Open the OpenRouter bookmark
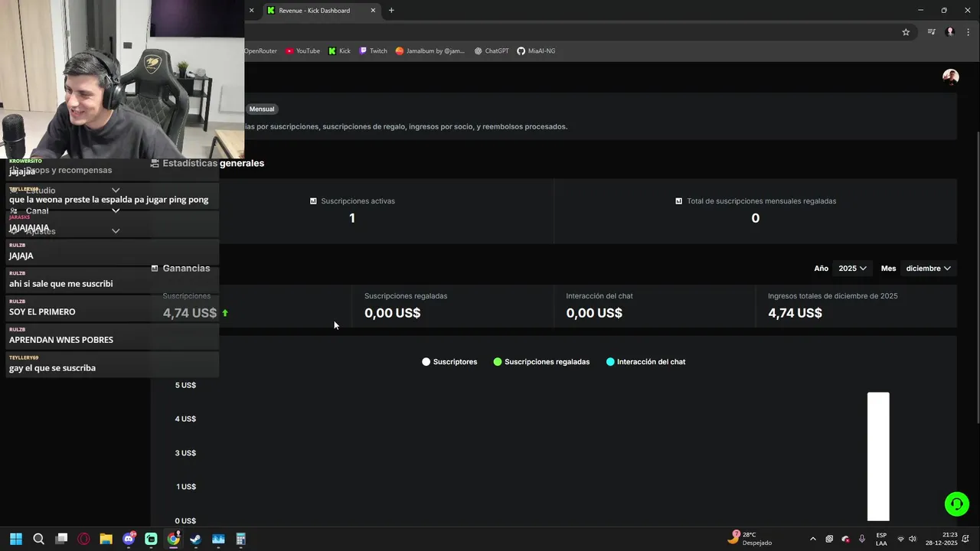 click(260, 51)
